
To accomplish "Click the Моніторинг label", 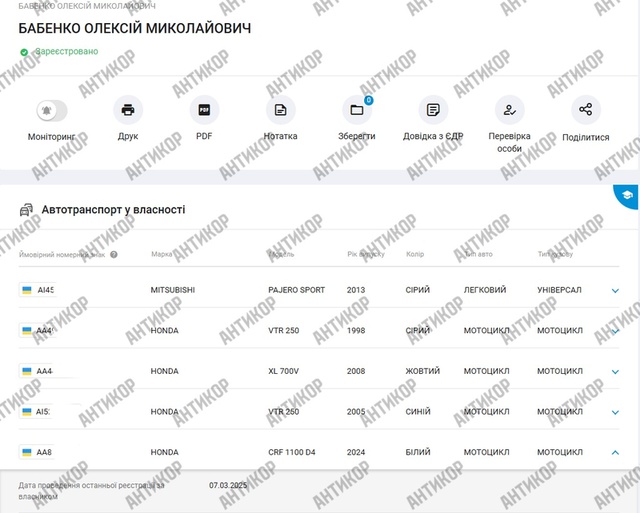I will click(x=52, y=137).
